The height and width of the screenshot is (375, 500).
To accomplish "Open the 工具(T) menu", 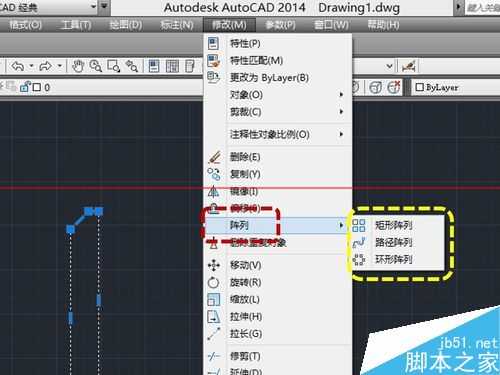I will tap(76, 25).
